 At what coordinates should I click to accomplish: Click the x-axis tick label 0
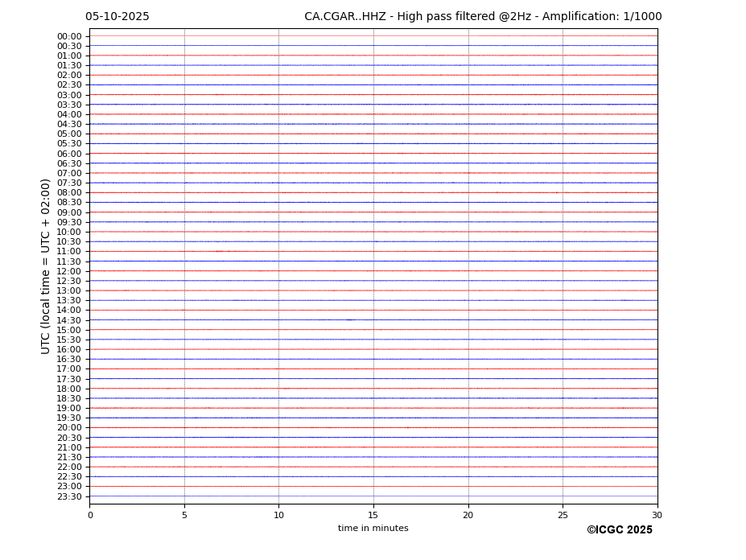click(90, 515)
